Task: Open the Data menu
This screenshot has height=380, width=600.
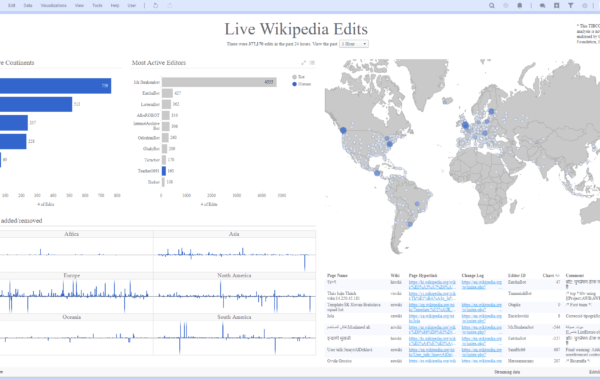Action: pos(28,5)
